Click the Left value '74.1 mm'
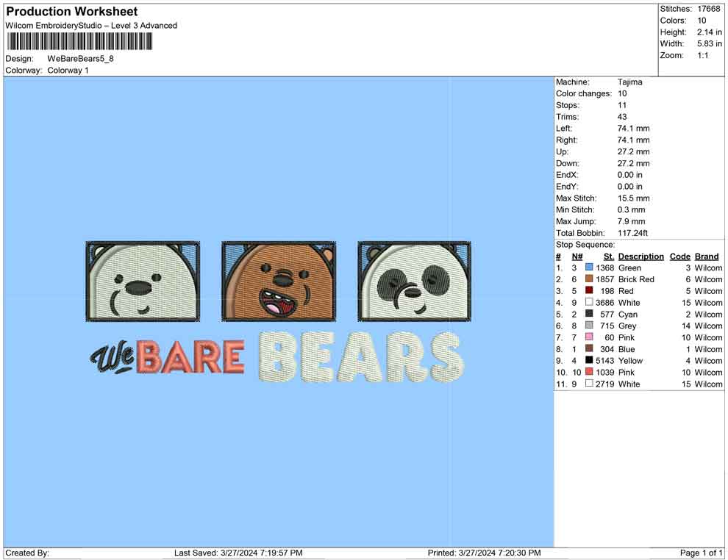728x560 pixels. [x=634, y=129]
